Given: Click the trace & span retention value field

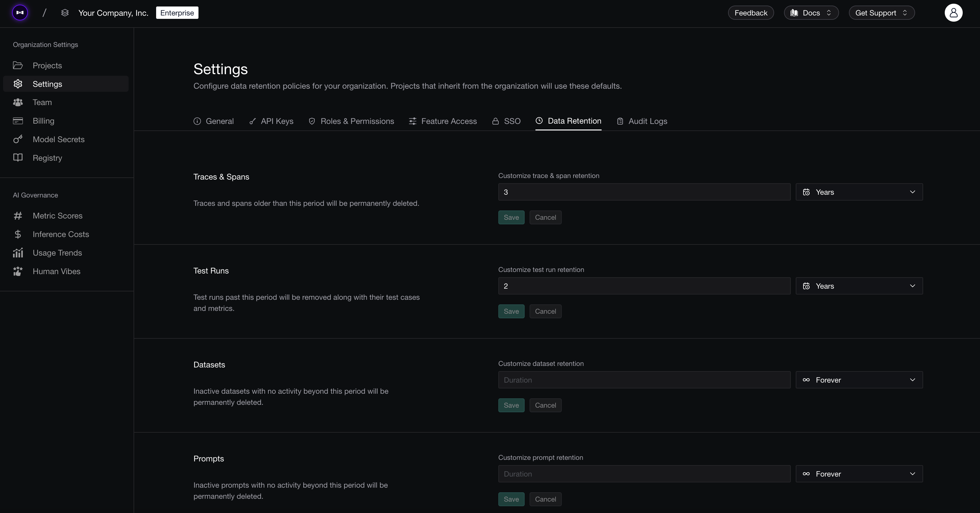Looking at the screenshot, I should [644, 192].
